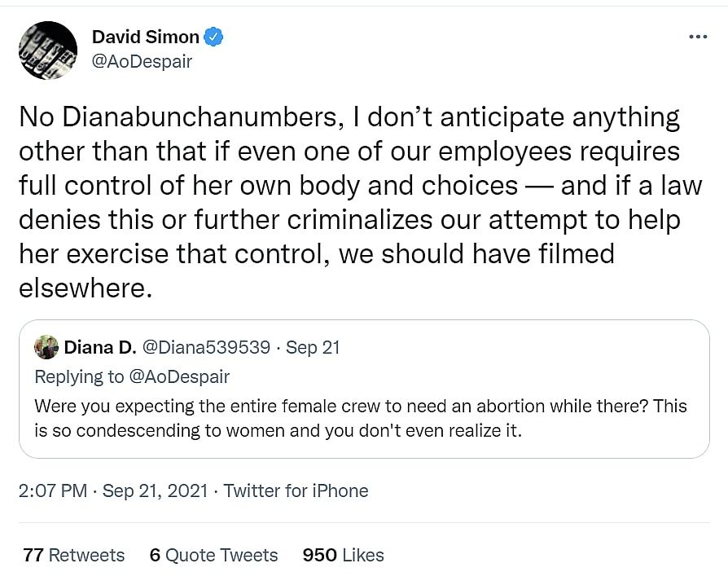Image resolution: width=728 pixels, height=585 pixels.
Task: Click the Sep 21 date on the quoted tweet
Action: click(313, 348)
